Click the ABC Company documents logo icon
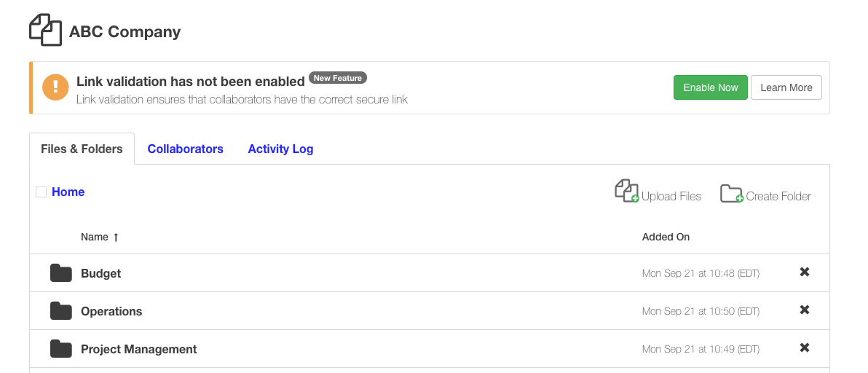The width and height of the screenshot is (868, 373). (x=45, y=31)
